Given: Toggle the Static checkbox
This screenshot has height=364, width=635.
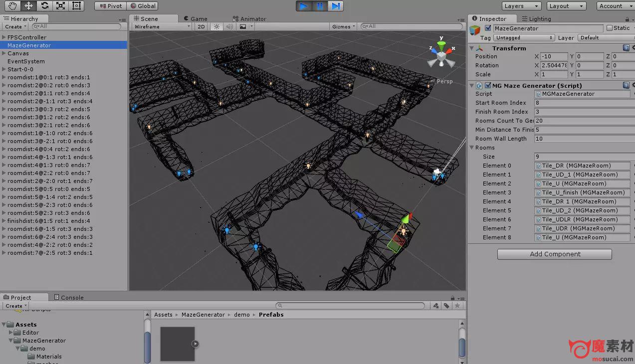Looking at the screenshot, I should point(609,28).
